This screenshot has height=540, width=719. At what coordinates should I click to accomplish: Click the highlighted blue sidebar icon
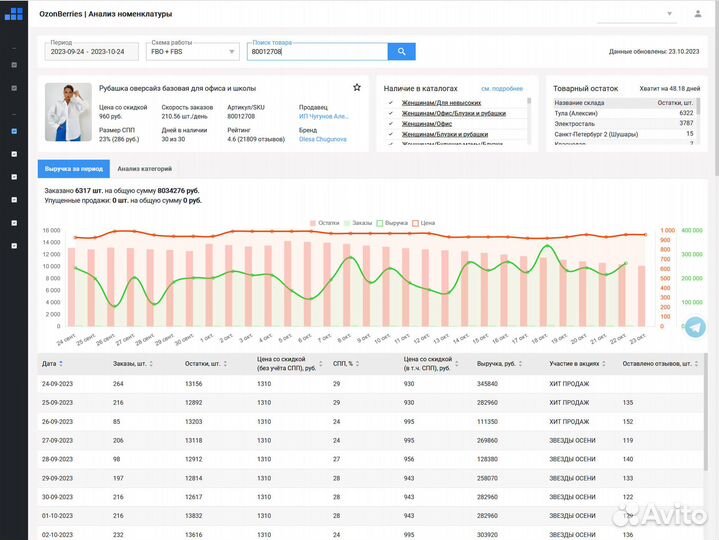pos(13,131)
